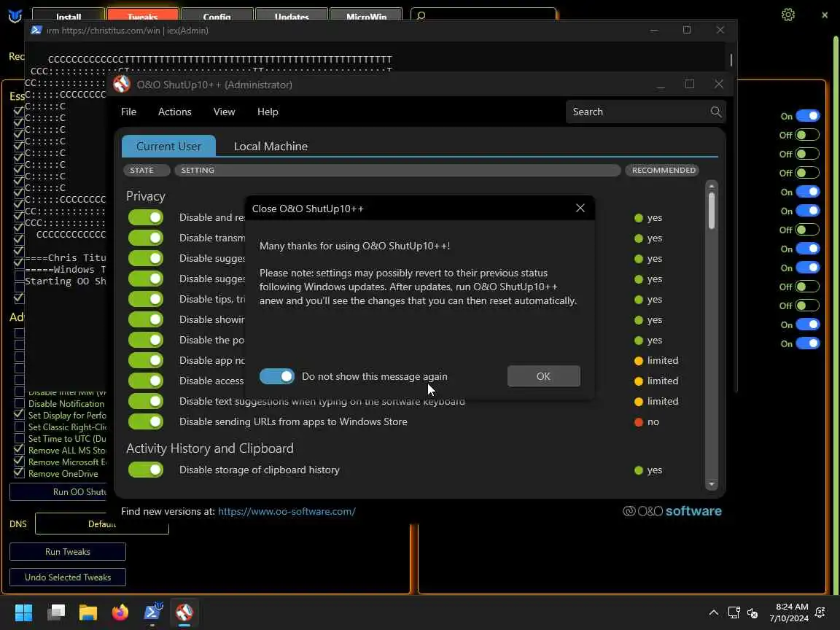
Task: Click the settings list scrollbar thumb
Action: pos(712,211)
